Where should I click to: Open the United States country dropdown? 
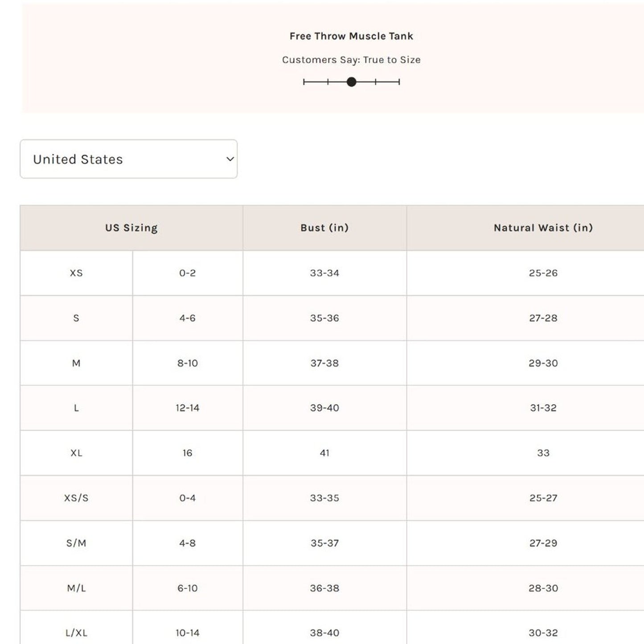point(129,159)
